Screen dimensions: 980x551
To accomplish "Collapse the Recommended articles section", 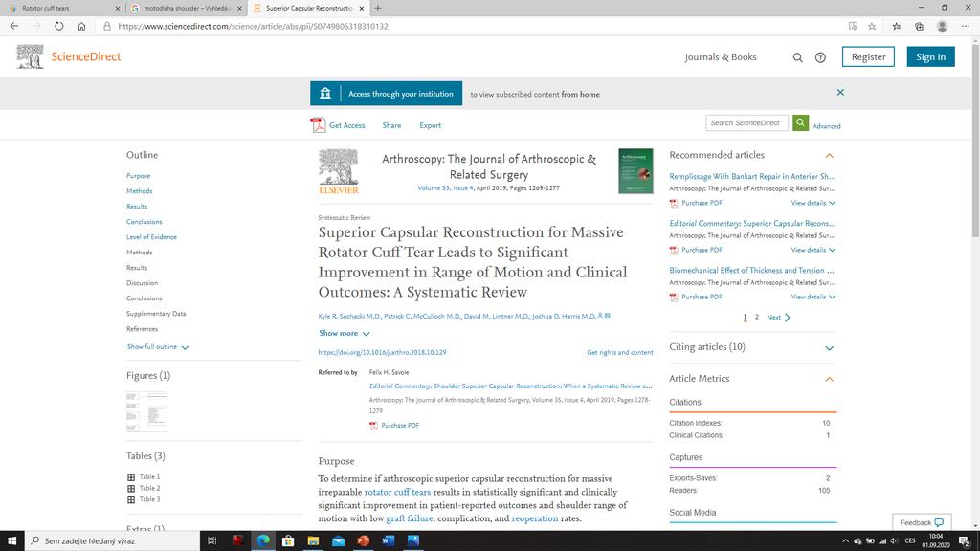I will [830, 156].
